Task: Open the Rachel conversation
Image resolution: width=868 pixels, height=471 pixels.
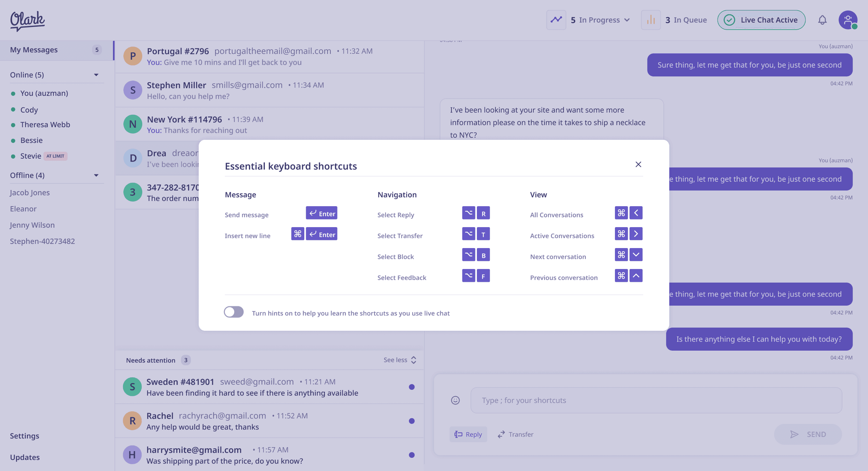Action: 269,421
